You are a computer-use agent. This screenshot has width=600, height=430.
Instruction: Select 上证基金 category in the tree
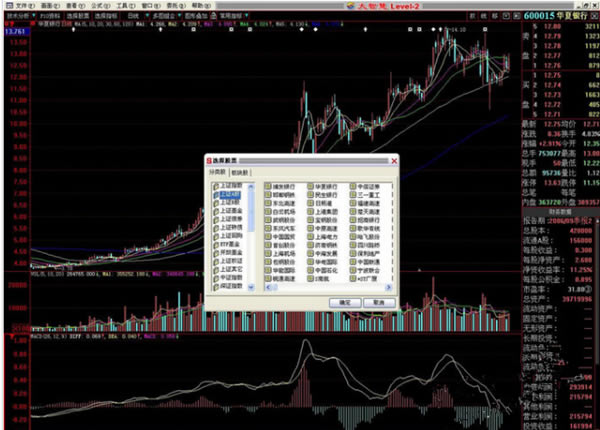point(228,211)
